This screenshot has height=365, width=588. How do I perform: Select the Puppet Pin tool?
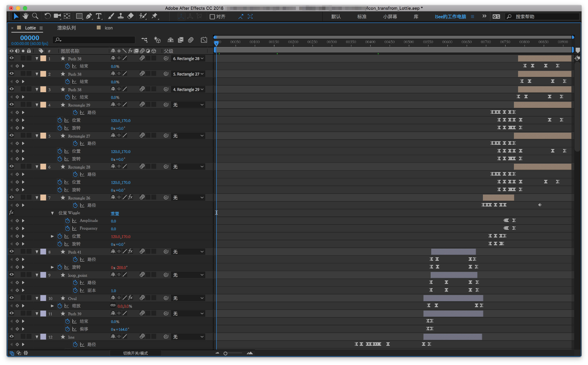coord(155,16)
